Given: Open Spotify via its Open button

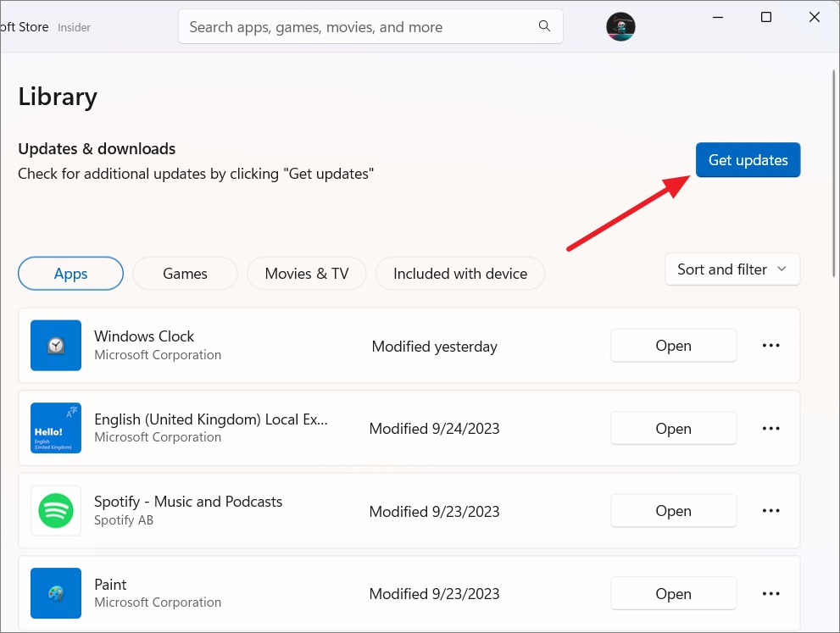Looking at the screenshot, I should (673, 510).
